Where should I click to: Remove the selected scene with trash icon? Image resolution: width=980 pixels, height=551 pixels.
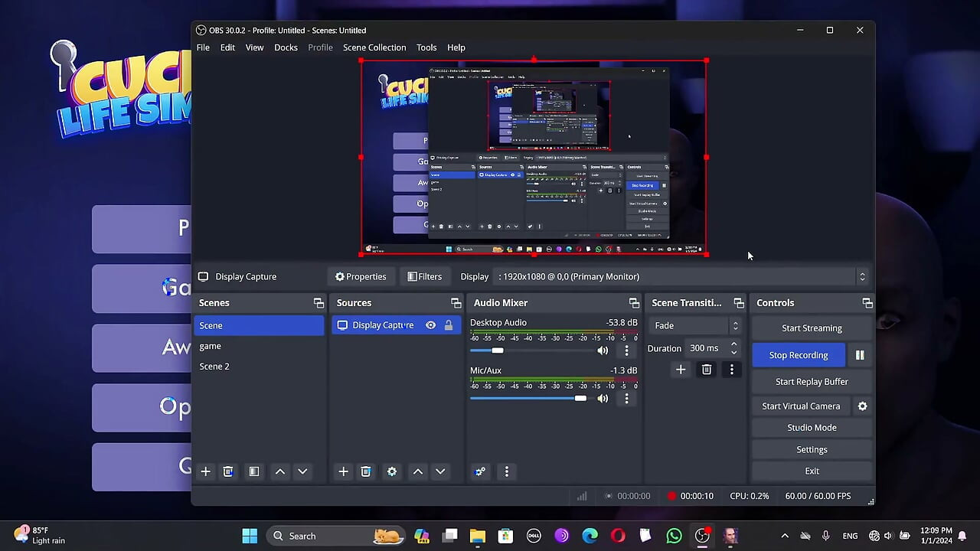(x=228, y=471)
